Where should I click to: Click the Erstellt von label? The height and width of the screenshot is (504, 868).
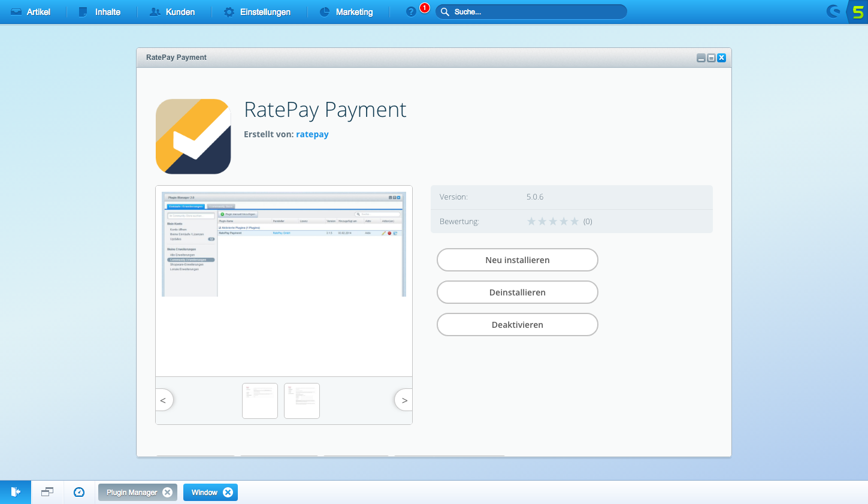268,134
